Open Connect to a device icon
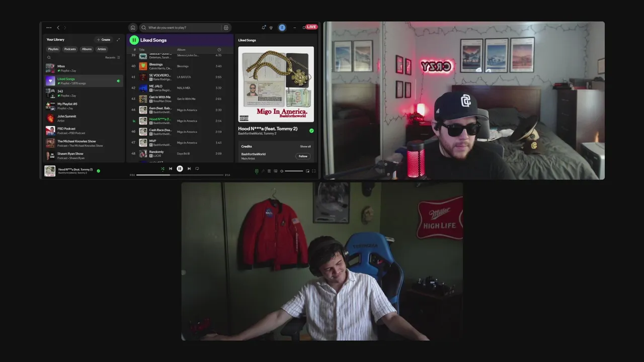644x362 pixels. tap(275, 171)
